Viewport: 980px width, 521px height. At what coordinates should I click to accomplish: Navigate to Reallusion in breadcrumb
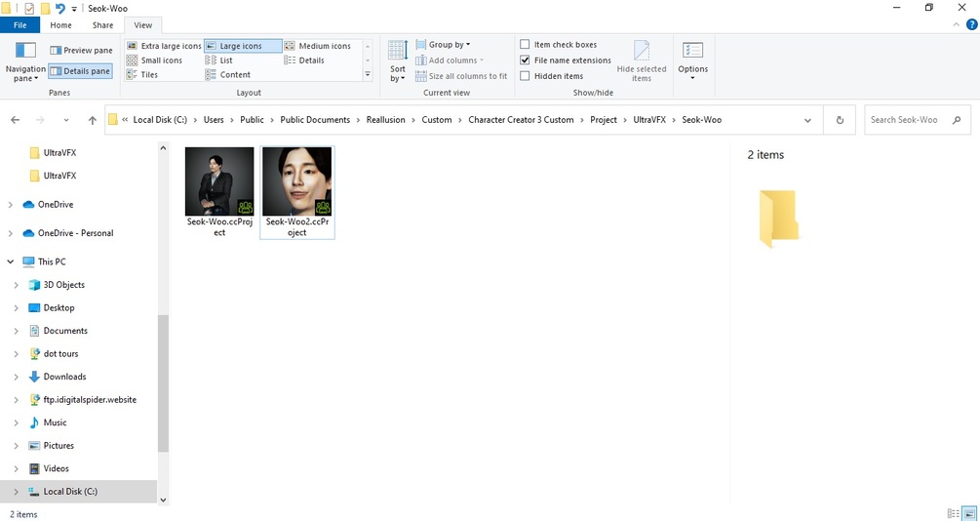point(385,119)
